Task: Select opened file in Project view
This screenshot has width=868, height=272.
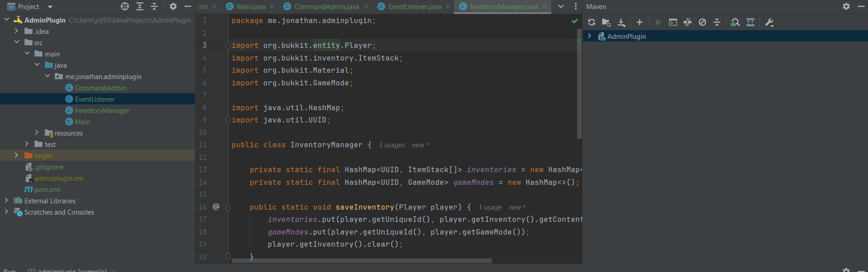Action: point(125,6)
